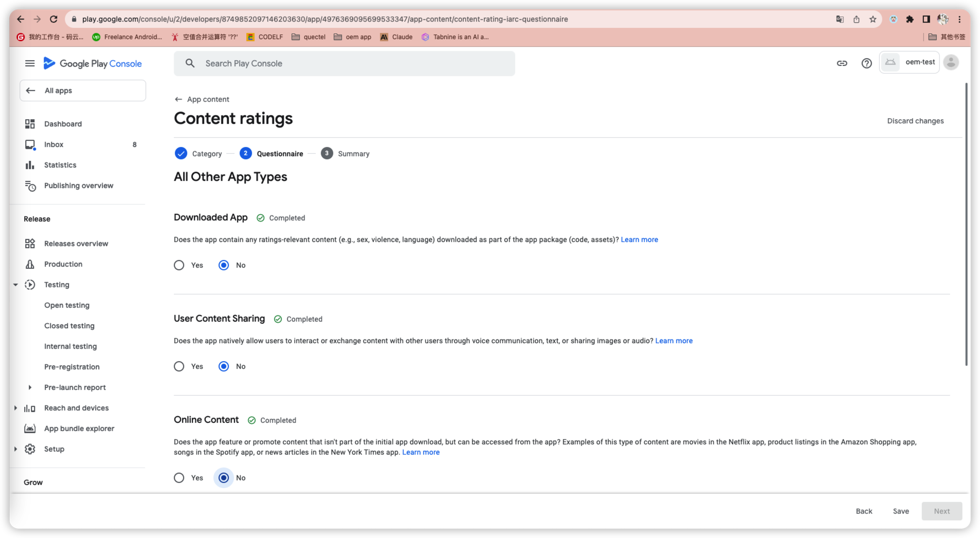Select Yes for Downloaded App question
This screenshot has width=980, height=538.
point(179,265)
